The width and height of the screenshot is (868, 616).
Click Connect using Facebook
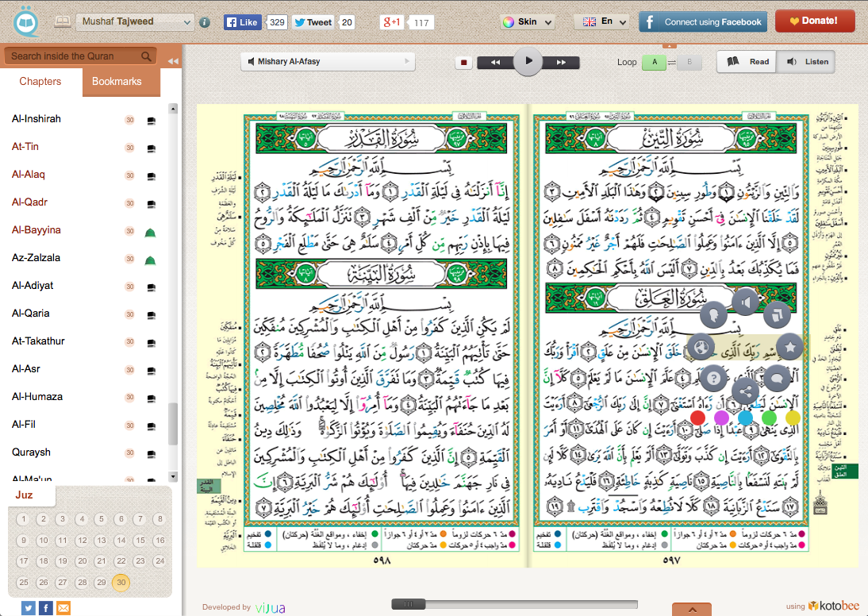703,22
